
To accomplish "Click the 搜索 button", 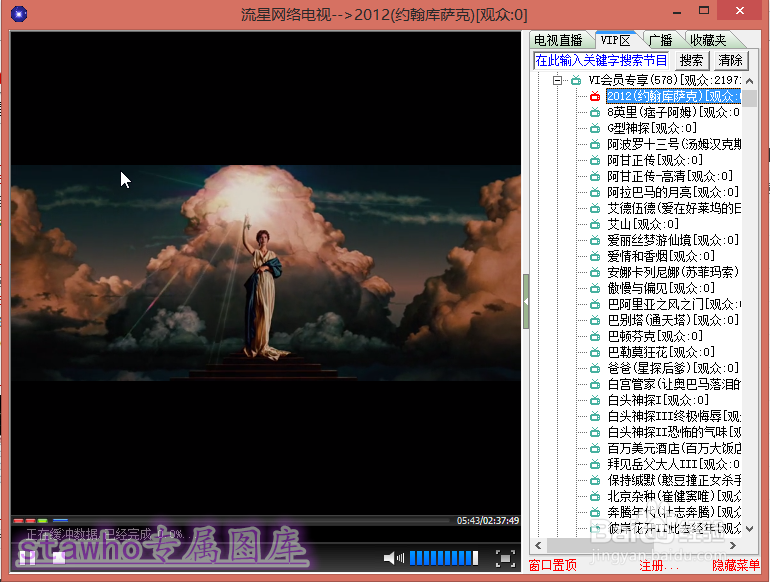I will tap(691, 60).
